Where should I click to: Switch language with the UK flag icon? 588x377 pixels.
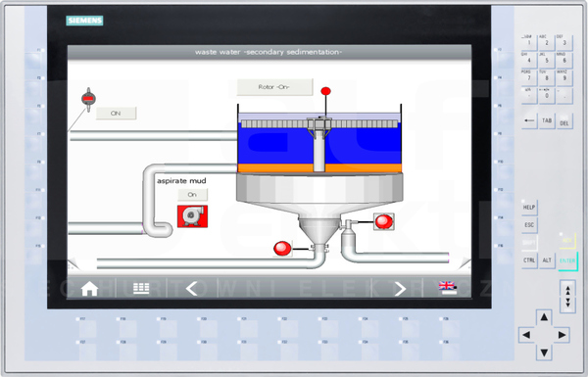[x=448, y=288]
